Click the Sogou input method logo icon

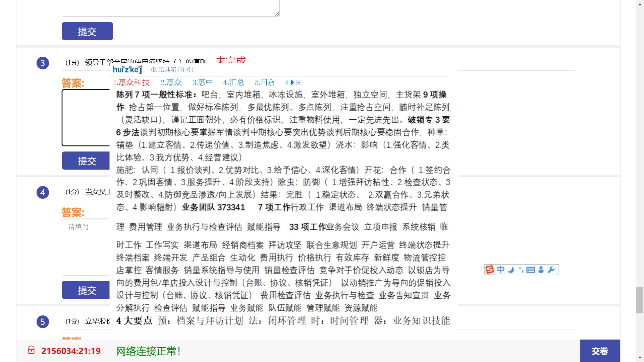point(490,270)
